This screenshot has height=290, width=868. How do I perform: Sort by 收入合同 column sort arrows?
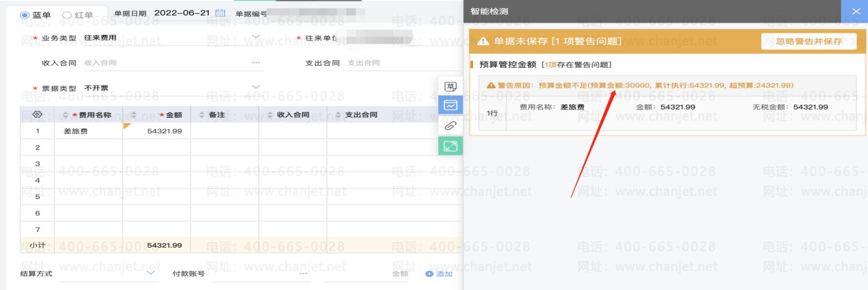(270, 115)
